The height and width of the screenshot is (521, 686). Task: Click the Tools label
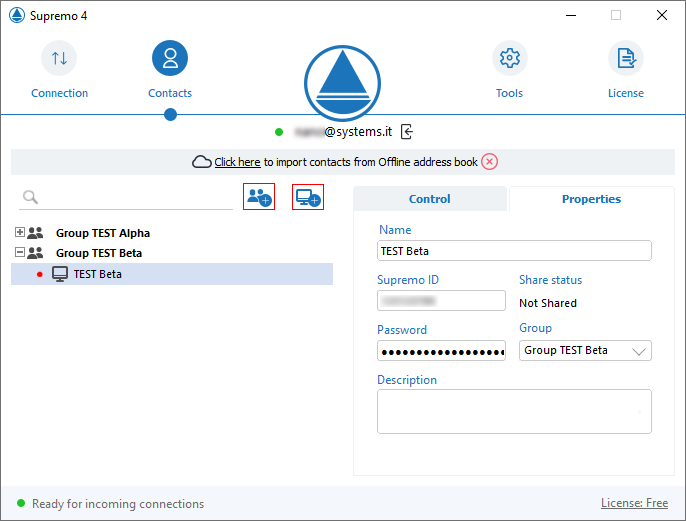[x=509, y=93]
